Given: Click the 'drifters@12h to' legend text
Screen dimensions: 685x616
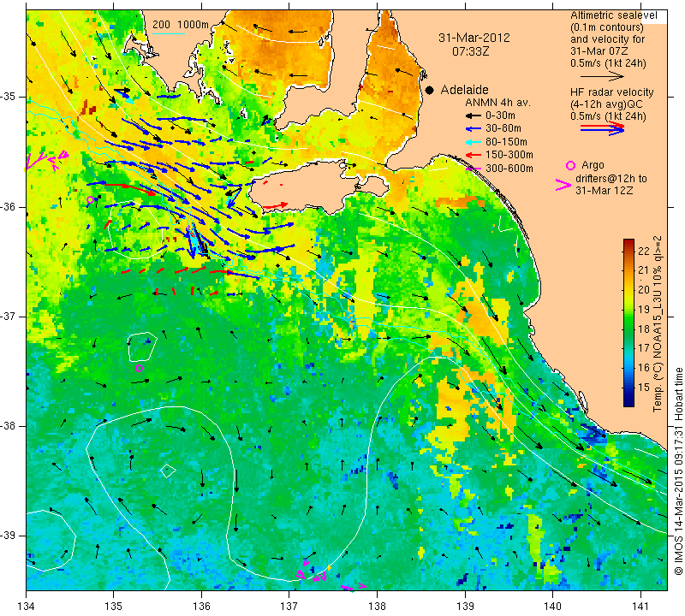Looking at the screenshot, I should pos(611,179).
